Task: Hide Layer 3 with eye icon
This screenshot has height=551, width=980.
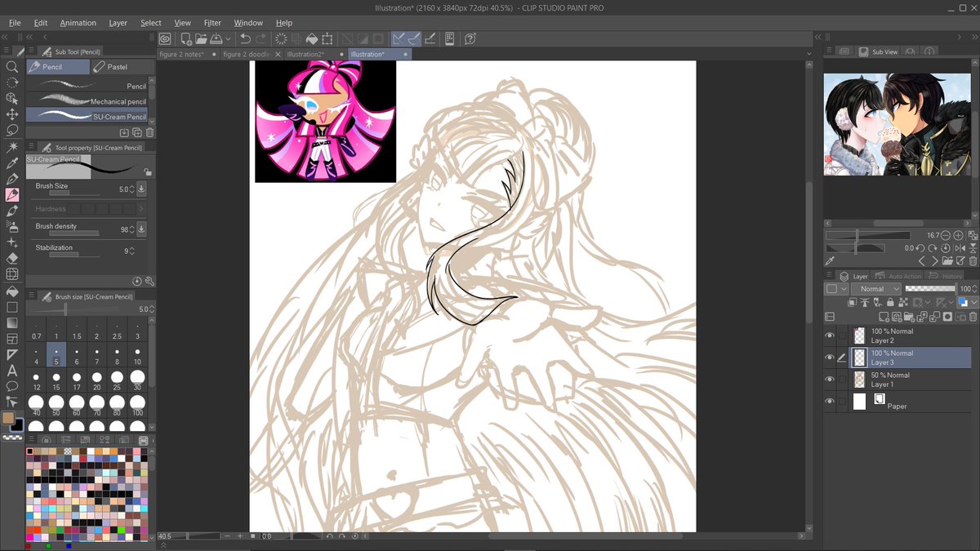Action: [x=830, y=358]
